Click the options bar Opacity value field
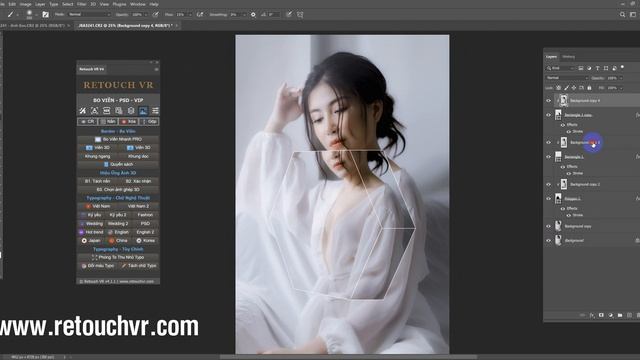640x360 pixels. click(136, 14)
